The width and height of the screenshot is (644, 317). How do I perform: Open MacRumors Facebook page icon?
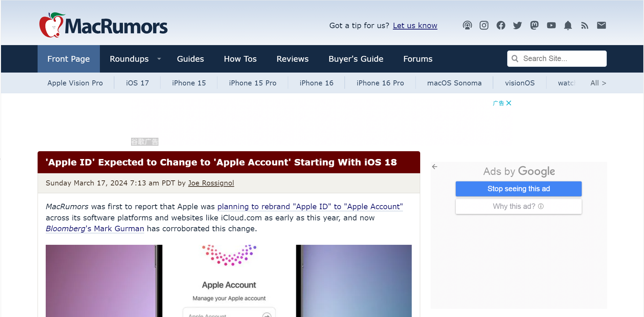coord(501,25)
